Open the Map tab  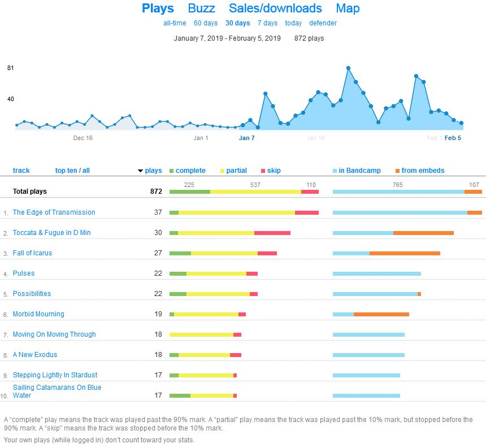tap(348, 8)
